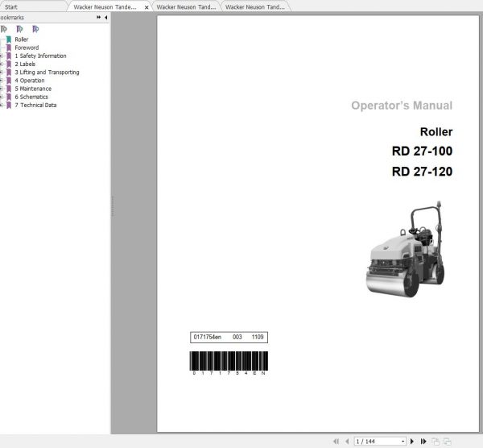The width and height of the screenshot is (483, 448).
Task: Click the Technical Data bookmark ribbon icon
Action: point(9,105)
